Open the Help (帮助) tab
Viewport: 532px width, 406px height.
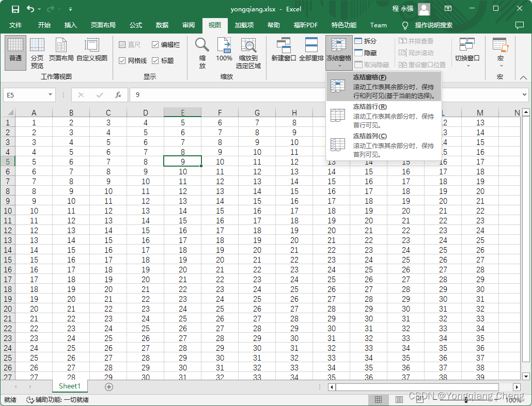273,25
